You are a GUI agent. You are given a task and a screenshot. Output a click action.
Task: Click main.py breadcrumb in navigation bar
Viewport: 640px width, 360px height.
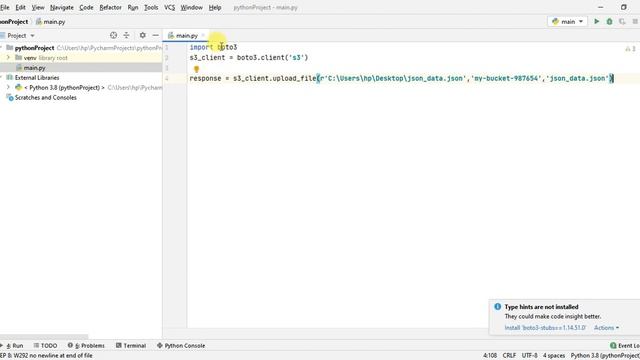(51, 22)
